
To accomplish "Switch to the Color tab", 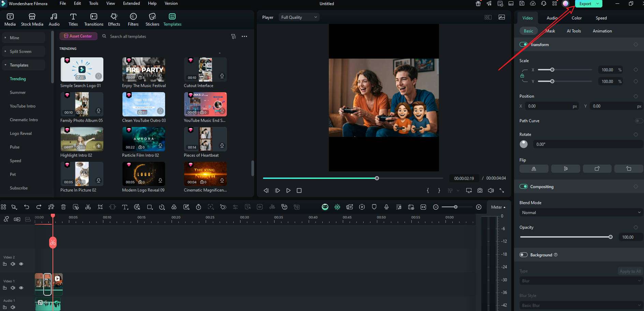I will (x=576, y=18).
